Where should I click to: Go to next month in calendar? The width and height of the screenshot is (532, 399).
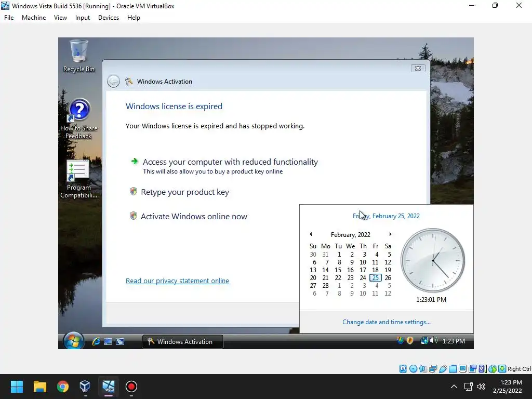tap(390, 234)
